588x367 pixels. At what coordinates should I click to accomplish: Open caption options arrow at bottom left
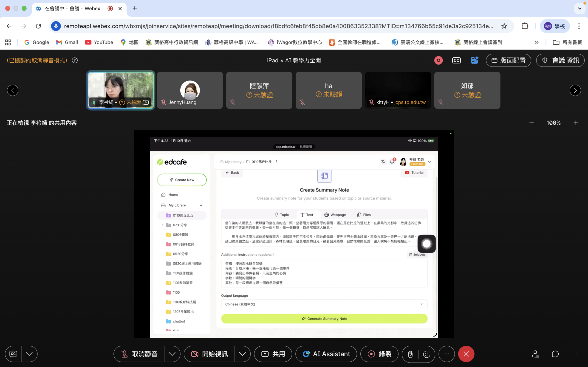[x=29, y=354]
